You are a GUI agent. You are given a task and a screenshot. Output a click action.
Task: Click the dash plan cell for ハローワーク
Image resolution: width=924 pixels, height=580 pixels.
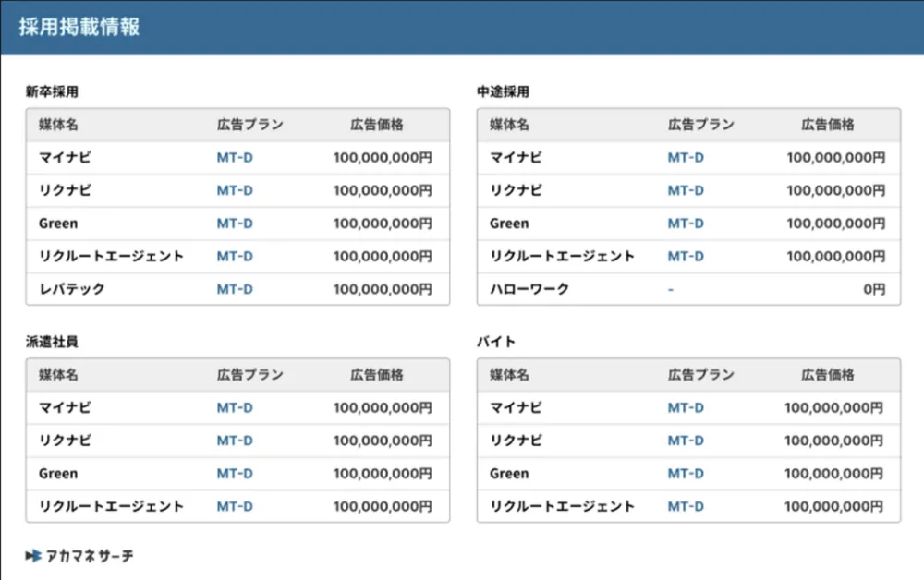point(671,289)
